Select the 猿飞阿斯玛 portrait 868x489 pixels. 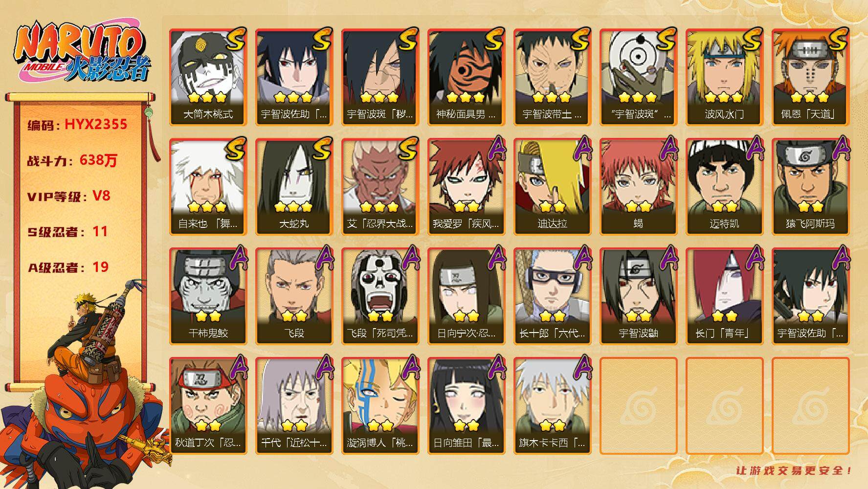tap(811, 187)
